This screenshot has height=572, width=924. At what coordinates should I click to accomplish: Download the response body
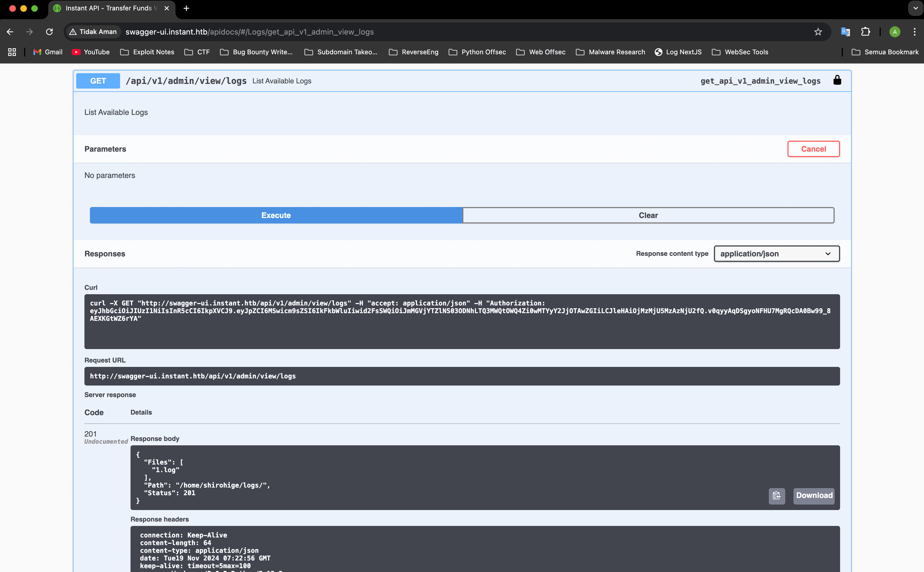point(814,495)
